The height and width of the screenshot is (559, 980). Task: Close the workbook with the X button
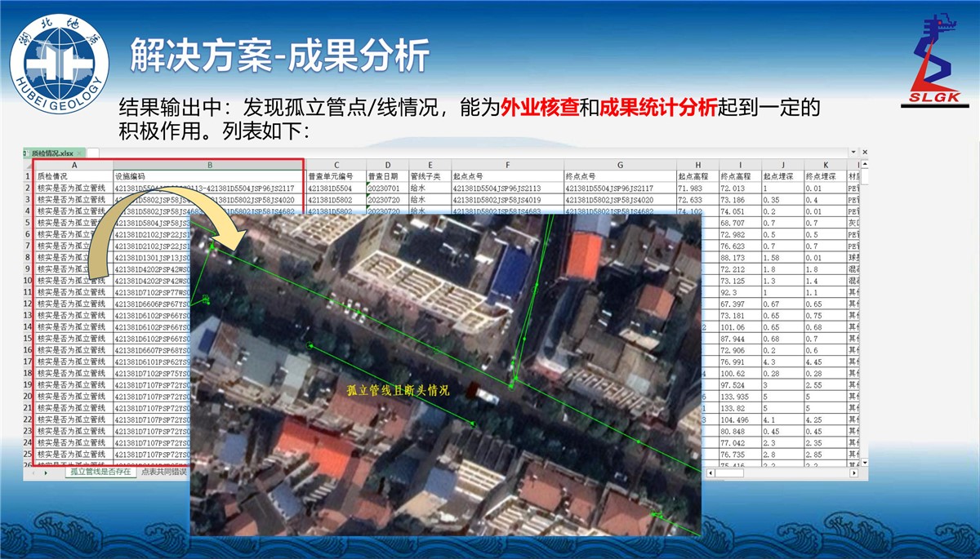(x=865, y=153)
